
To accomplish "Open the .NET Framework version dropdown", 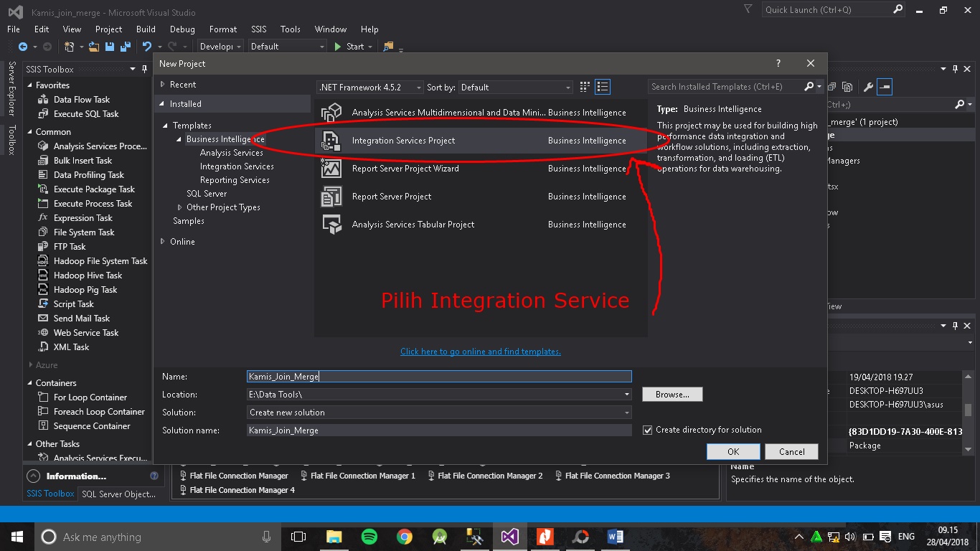I will (370, 88).
